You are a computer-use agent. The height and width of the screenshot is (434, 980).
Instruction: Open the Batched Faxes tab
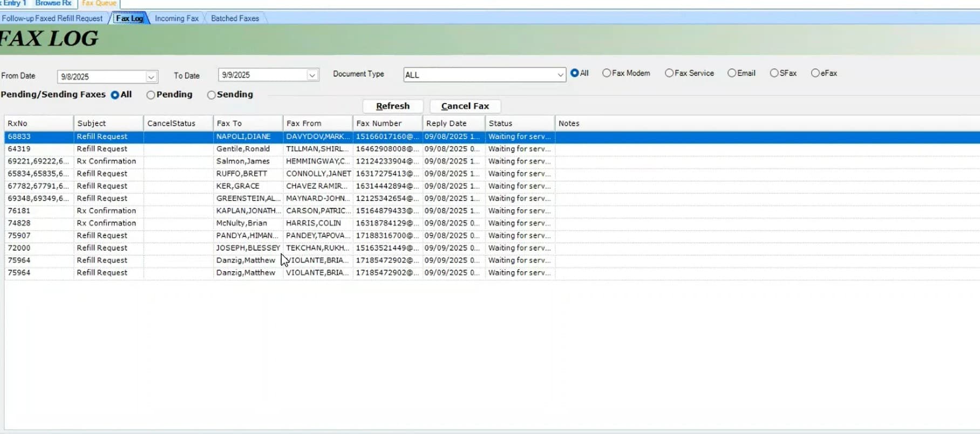(235, 18)
